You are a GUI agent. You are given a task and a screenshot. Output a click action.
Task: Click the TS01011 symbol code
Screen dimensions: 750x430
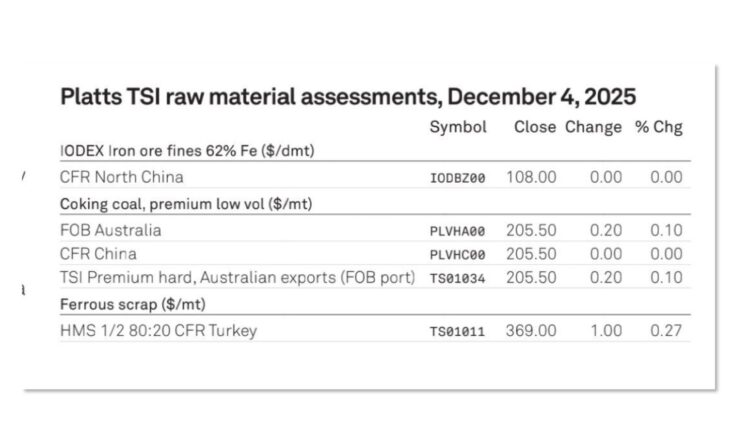click(x=458, y=331)
